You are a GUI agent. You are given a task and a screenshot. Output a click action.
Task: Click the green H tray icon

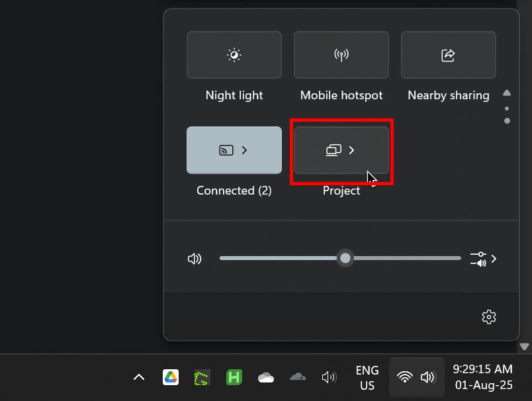[234, 377]
